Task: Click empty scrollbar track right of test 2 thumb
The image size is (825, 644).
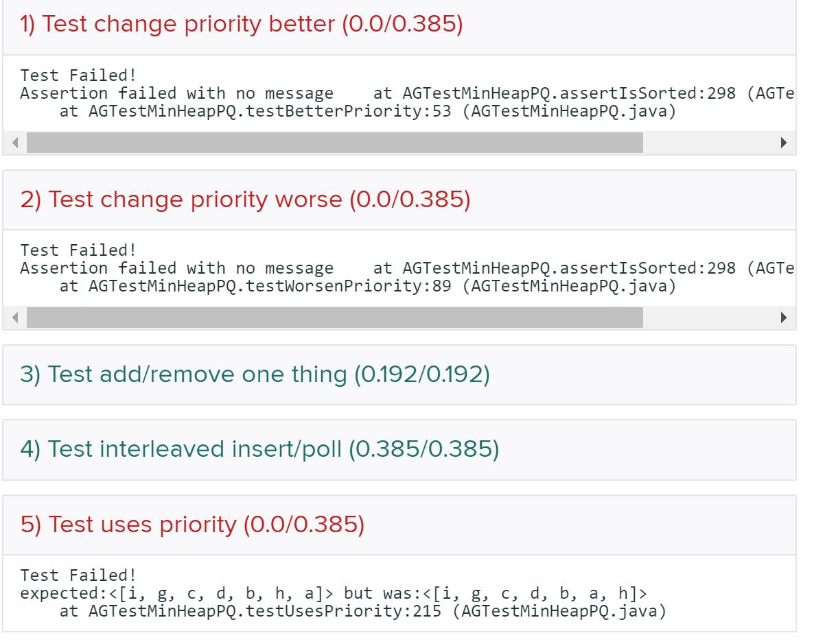Action: coord(707,318)
